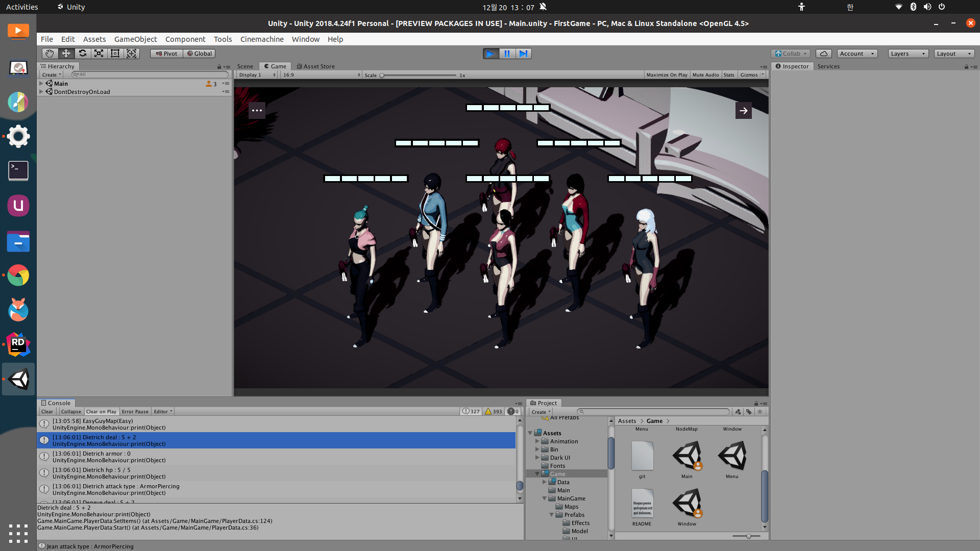The width and height of the screenshot is (980, 551).
Task: Open the Collab dropdown
Action: click(x=791, y=54)
